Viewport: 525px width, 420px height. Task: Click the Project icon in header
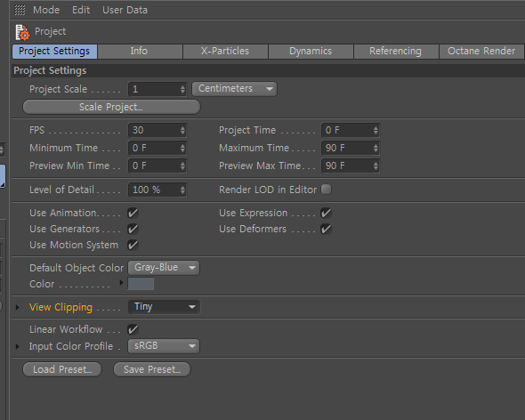point(22,32)
